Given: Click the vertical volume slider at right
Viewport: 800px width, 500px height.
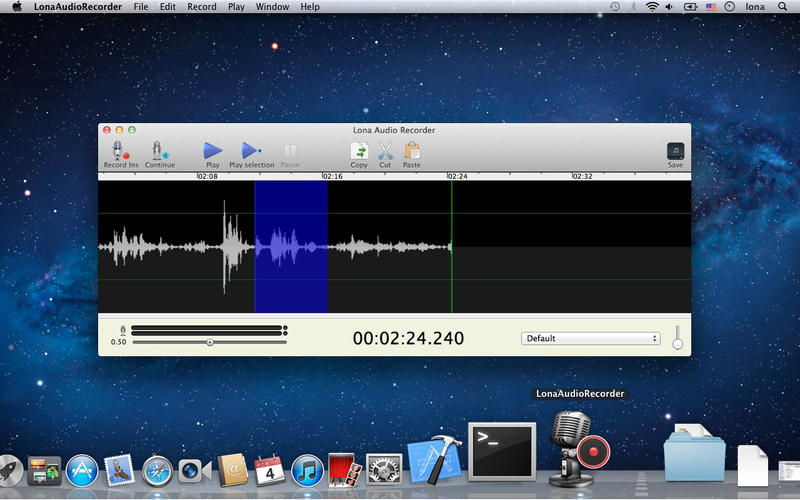Looking at the screenshot, I should 677,337.
